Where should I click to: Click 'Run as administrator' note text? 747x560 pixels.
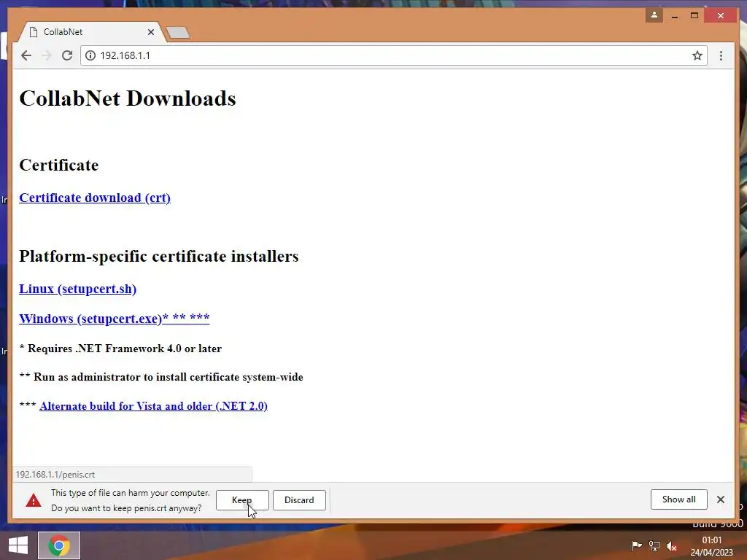[x=161, y=377]
